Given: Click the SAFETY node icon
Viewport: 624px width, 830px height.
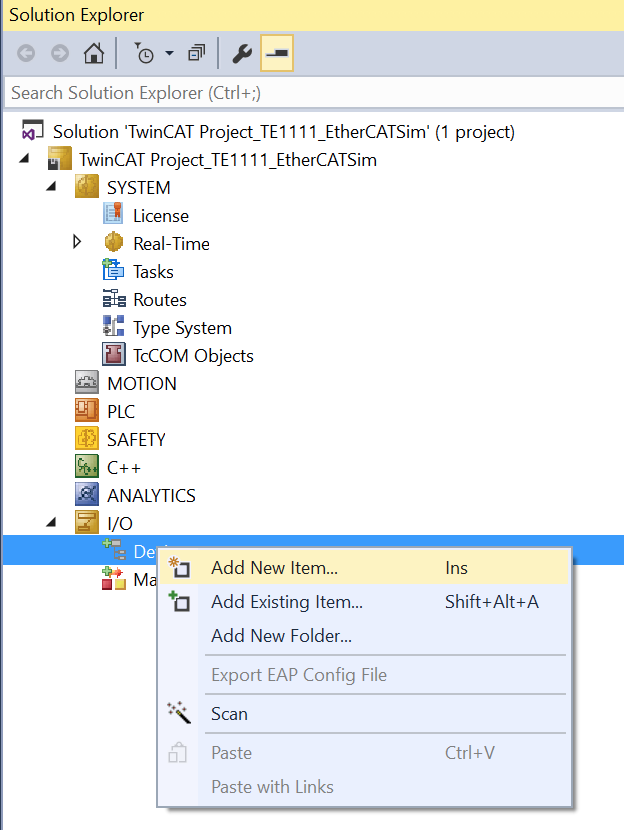Looking at the screenshot, I should [x=87, y=438].
